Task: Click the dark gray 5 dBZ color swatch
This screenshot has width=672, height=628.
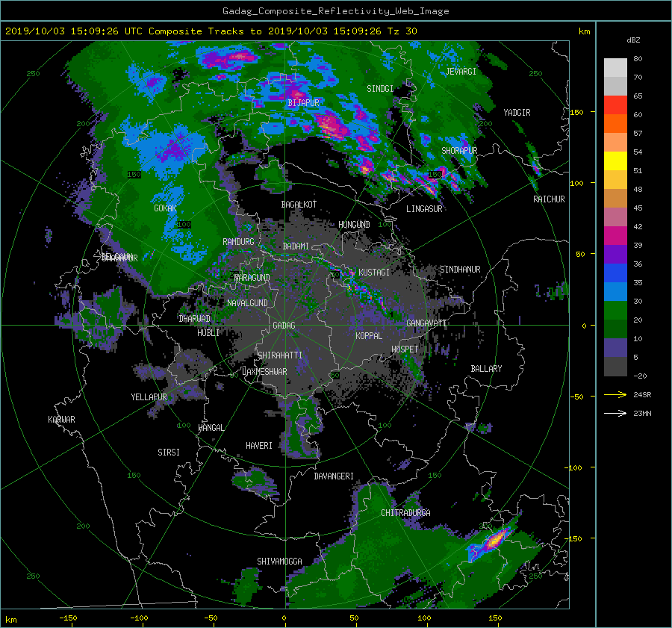Action: (615, 367)
